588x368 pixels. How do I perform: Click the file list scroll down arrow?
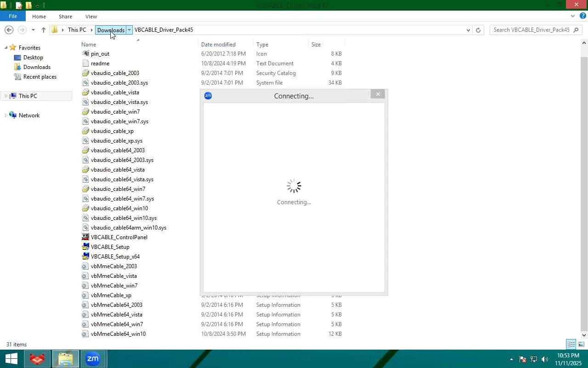[584, 335]
